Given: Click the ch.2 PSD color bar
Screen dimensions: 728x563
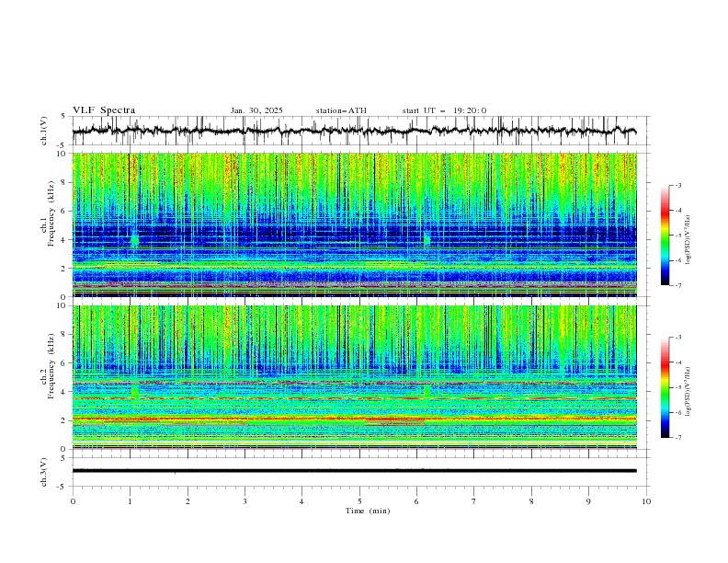Looking at the screenshot, I should pyautogui.click(x=665, y=387).
